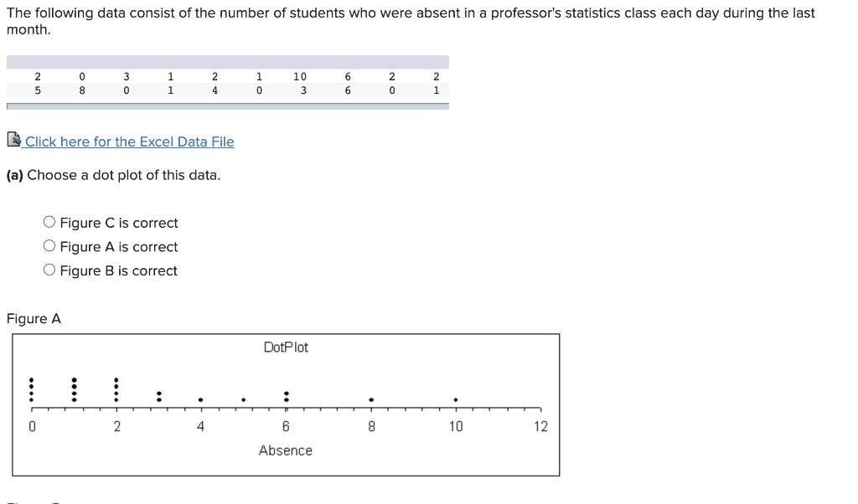Click the Absence axis label

tap(286, 450)
